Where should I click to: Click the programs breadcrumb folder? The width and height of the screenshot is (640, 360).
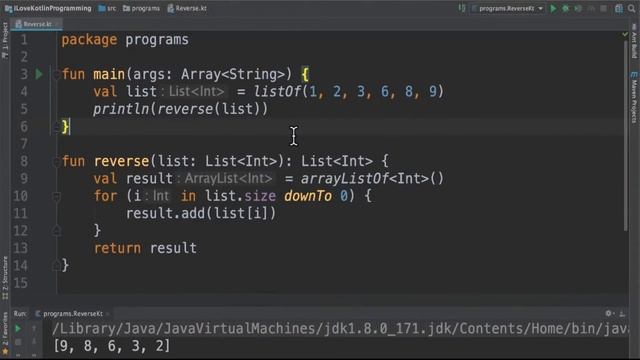(141, 8)
